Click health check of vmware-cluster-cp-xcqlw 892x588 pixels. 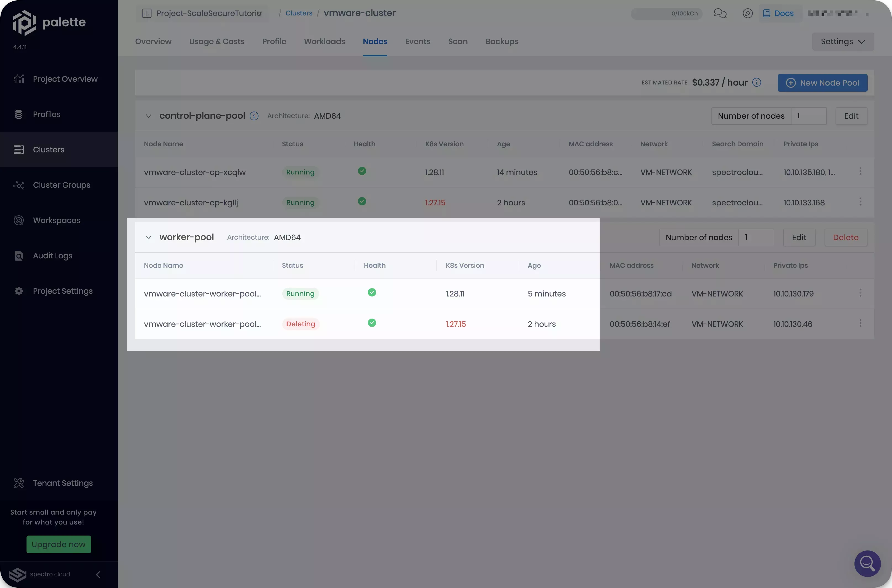coord(362,171)
